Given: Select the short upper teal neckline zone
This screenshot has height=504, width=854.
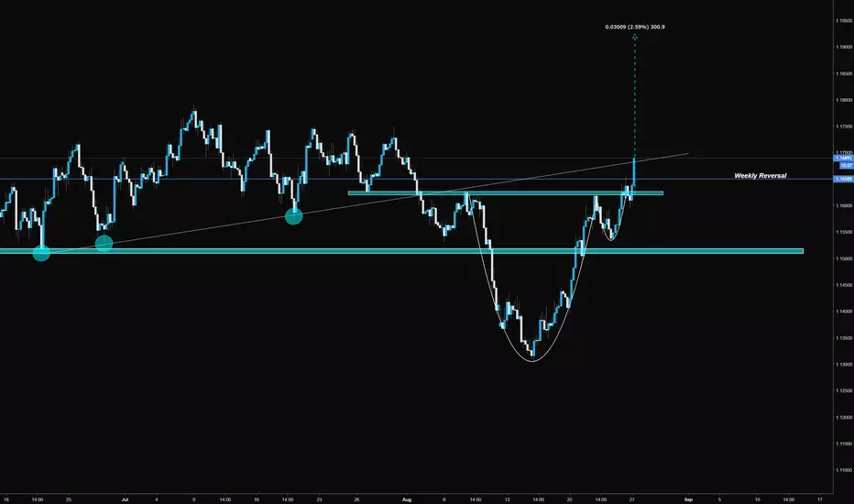Looking at the screenshot, I should point(506,192).
